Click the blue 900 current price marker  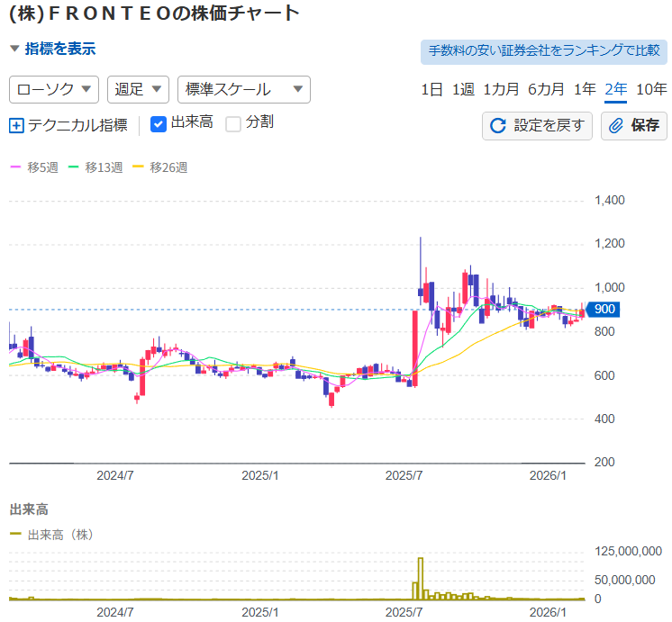click(604, 310)
